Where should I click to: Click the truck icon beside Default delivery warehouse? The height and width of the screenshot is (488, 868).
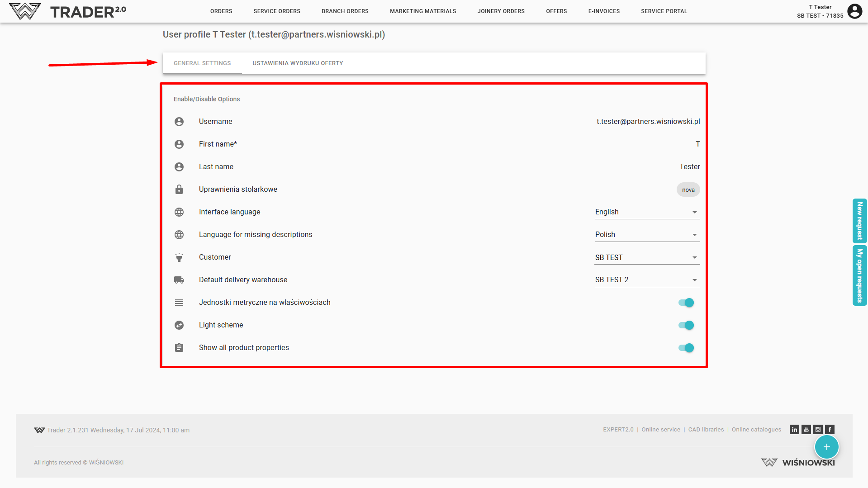pyautogui.click(x=179, y=280)
